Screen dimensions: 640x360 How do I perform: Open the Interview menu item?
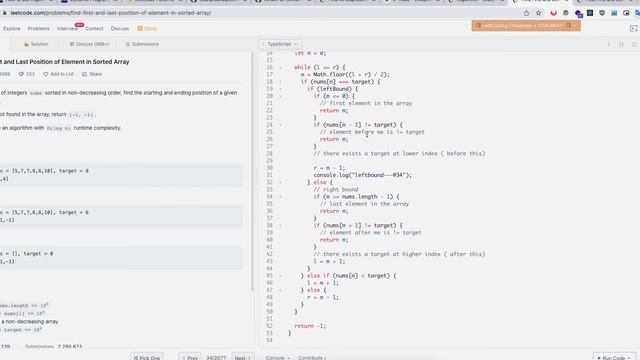click(67, 29)
